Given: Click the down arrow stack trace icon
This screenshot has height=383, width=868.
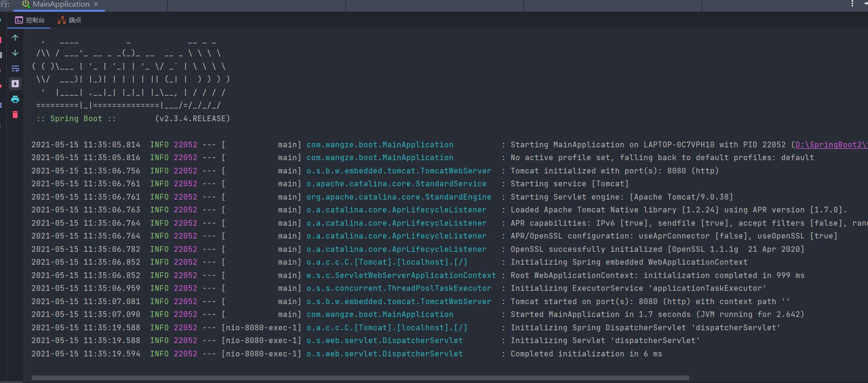Looking at the screenshot, I should 15,53.
